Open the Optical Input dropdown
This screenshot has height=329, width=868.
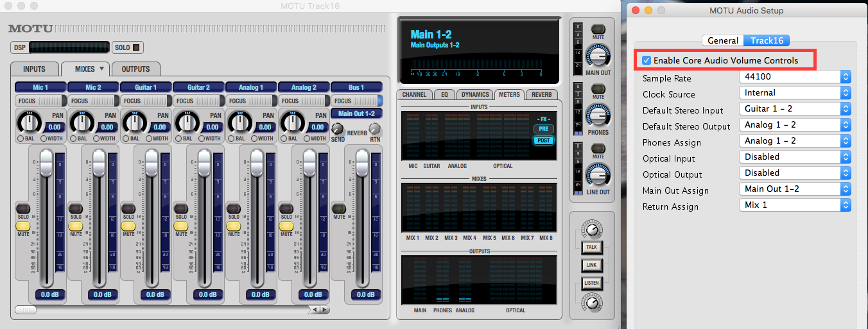coord(795,157)
